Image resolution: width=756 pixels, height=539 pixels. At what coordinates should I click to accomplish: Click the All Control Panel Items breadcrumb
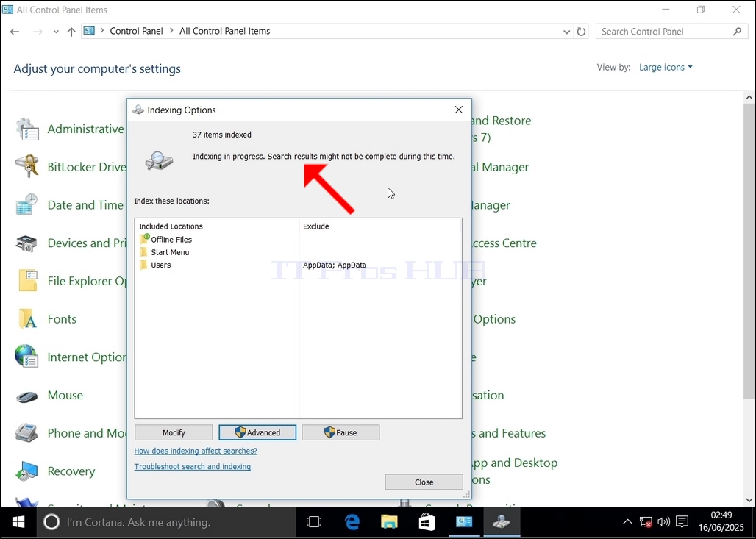[x=225, y=31]
